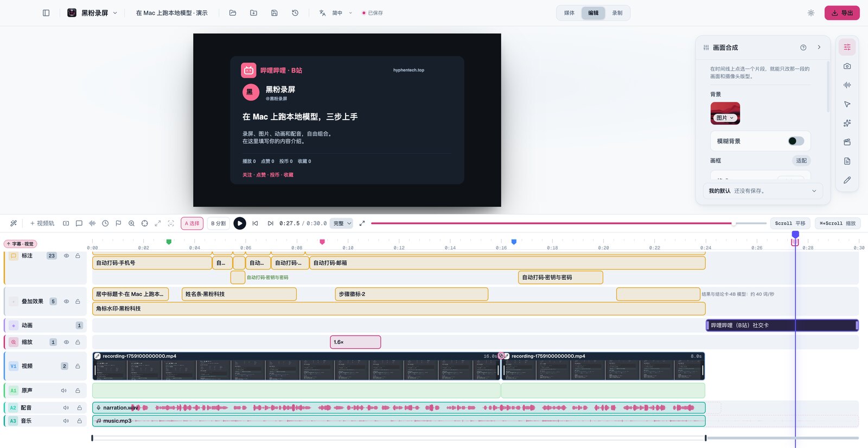This screenshot has width=868, height=448.
Task: Toggle the 模糊背景 switch
Action: coord(796,141)
